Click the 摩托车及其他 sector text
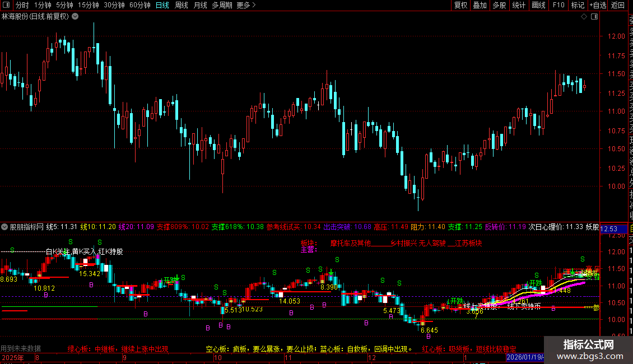 pyautogui.click(x=351, y=244)
